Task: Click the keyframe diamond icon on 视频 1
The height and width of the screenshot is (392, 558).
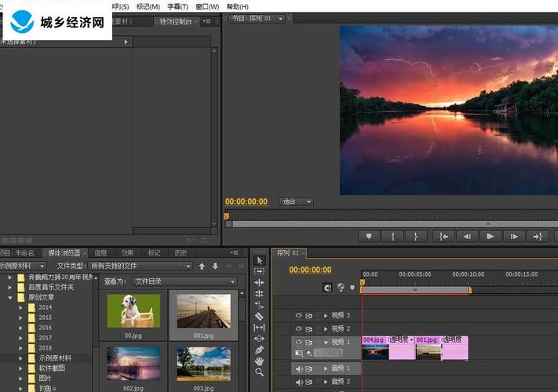Action: pyautogui.click(x=309, y=353)
